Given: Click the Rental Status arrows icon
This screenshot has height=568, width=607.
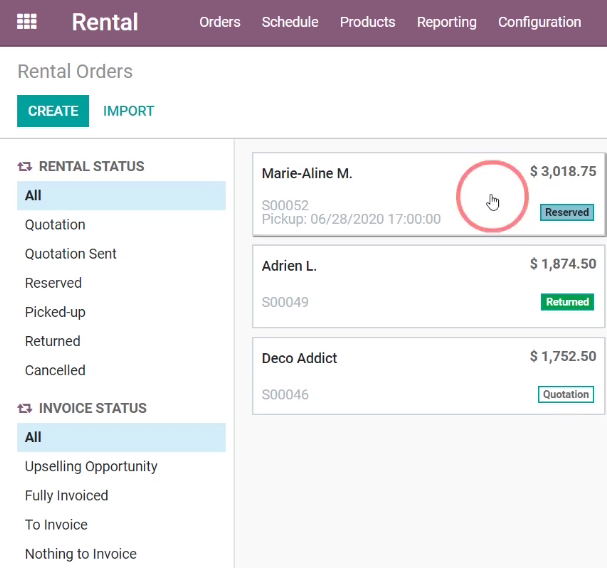Looking at the screenshot, I should [x=25, y=166].
